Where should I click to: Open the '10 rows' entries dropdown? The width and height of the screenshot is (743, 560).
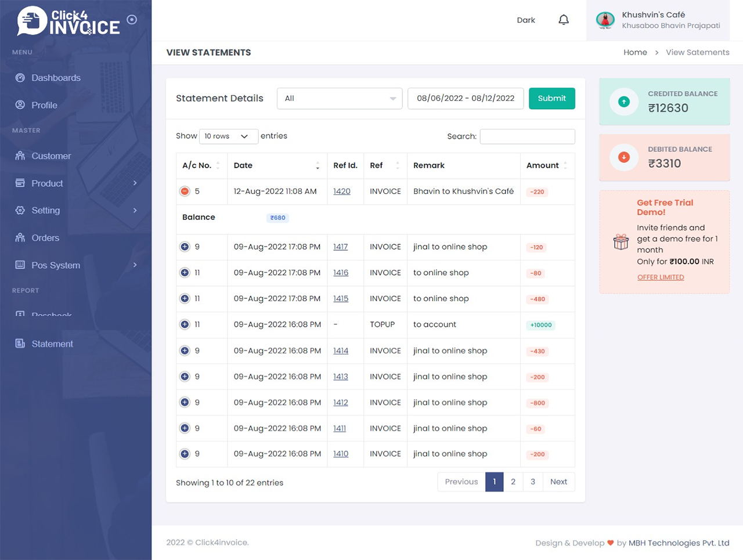pyautogui.click(x=228, y=136)
